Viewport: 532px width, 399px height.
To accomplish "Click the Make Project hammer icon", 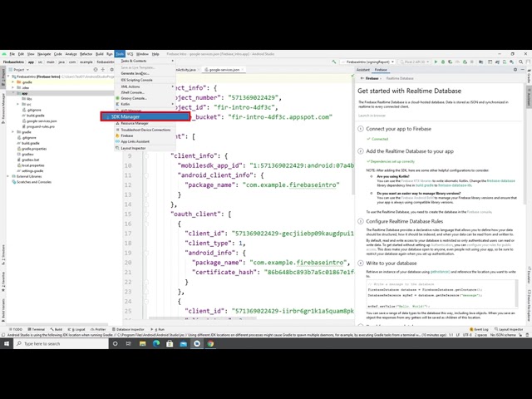I will tap(334, 62).
